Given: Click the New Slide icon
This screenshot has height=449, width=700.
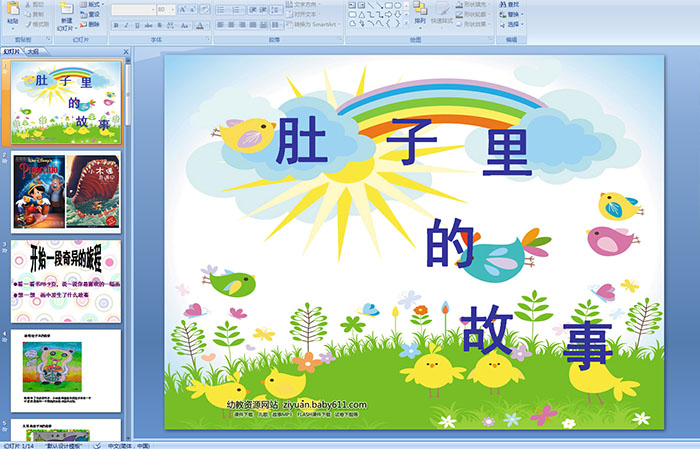Looking at the screenshot, I should point(67,8).
